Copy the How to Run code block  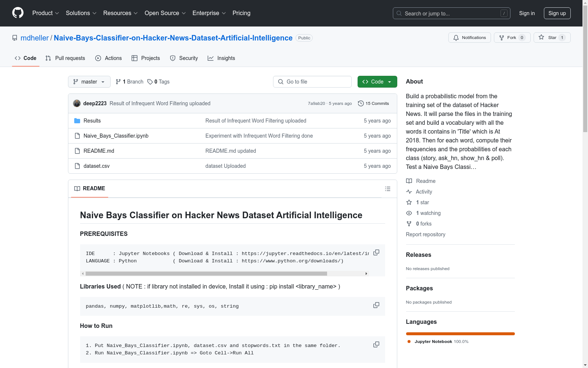coord(376,344)
